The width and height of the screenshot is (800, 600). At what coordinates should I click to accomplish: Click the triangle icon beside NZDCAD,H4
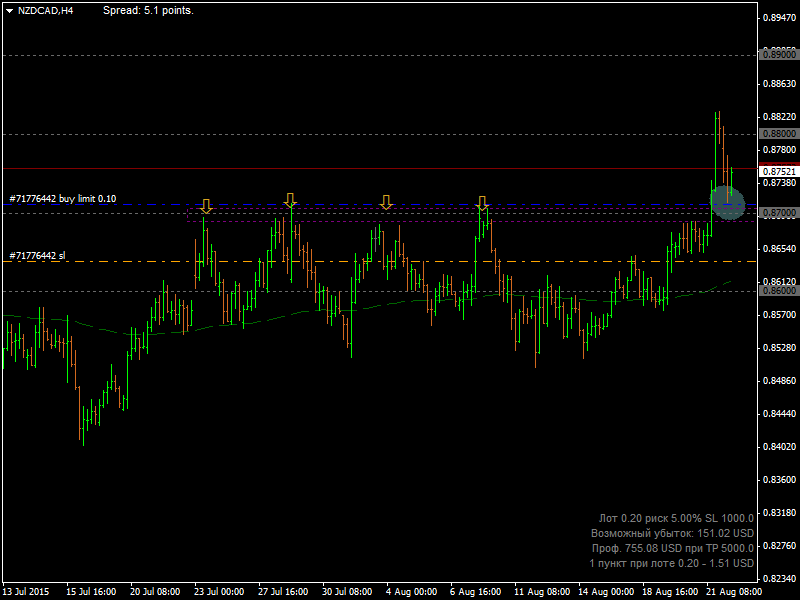[x=9, y=11]
